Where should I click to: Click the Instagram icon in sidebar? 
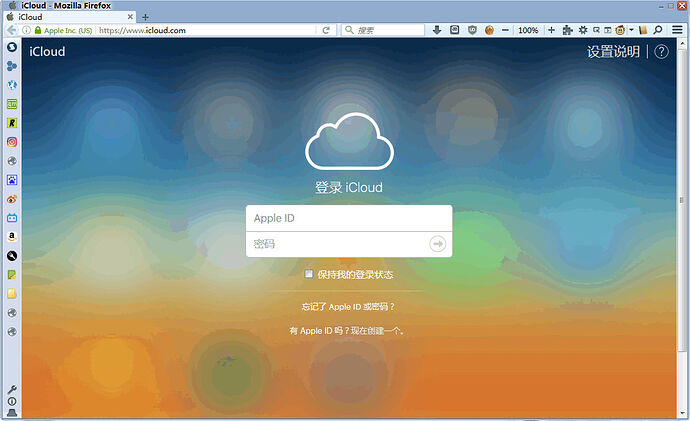(x=12, y=142)
